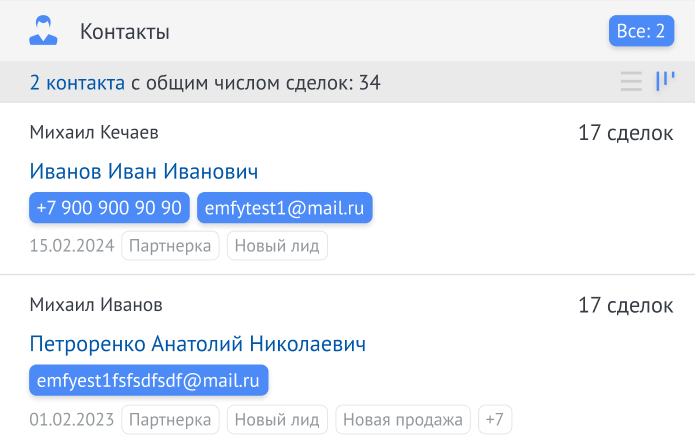Open contact Иванов Иван Иванович
The width and height of the screenshot is (695, 447).
144,171
